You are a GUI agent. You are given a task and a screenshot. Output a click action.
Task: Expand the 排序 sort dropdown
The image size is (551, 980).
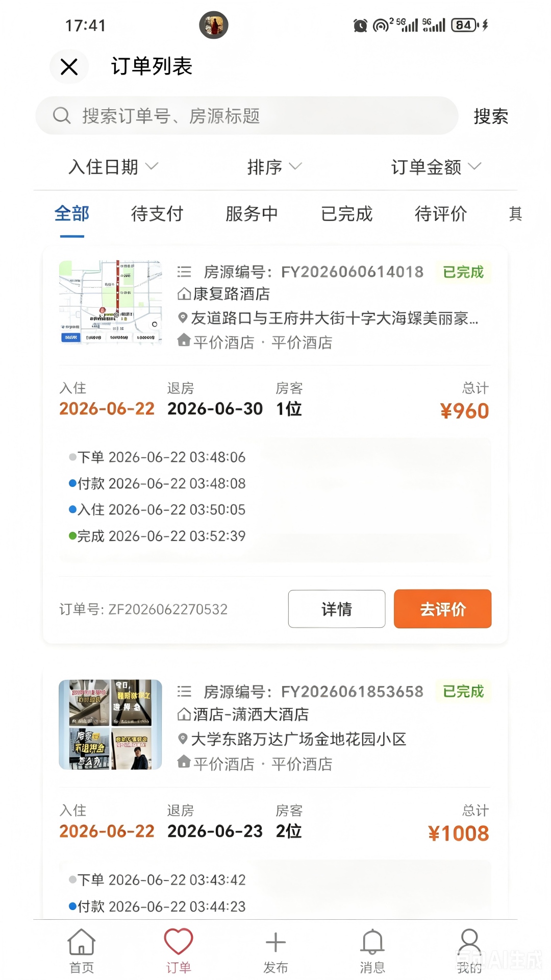[x=274, y=167]
